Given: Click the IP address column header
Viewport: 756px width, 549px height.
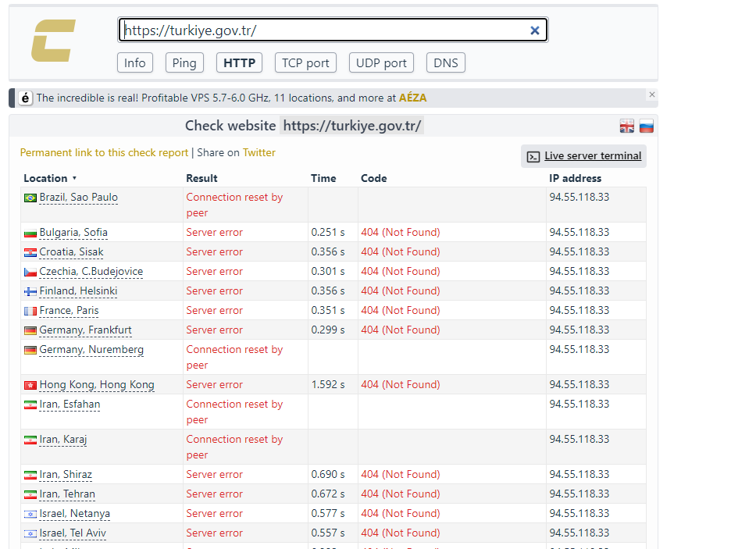Looking at the screenshot, I should (575, 178).
